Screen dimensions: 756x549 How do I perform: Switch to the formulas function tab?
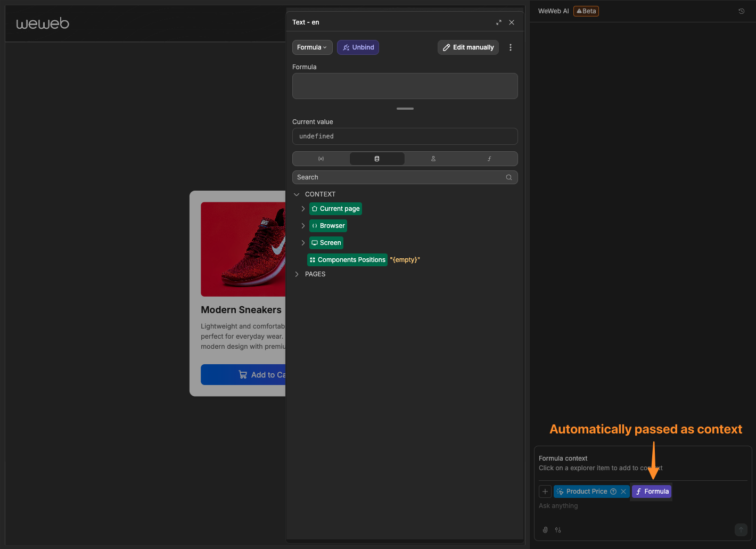tap(489, 159)
